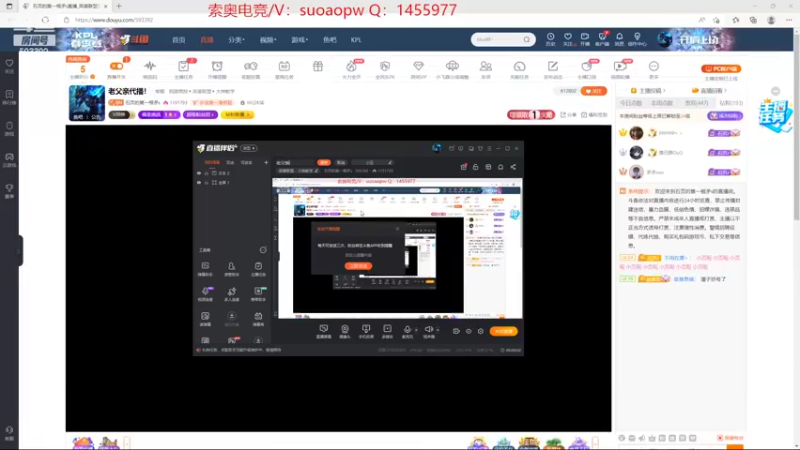Click the flame icon in streamer toolbar
This screenshot has height=450, width=800.
tap(351, 66)
